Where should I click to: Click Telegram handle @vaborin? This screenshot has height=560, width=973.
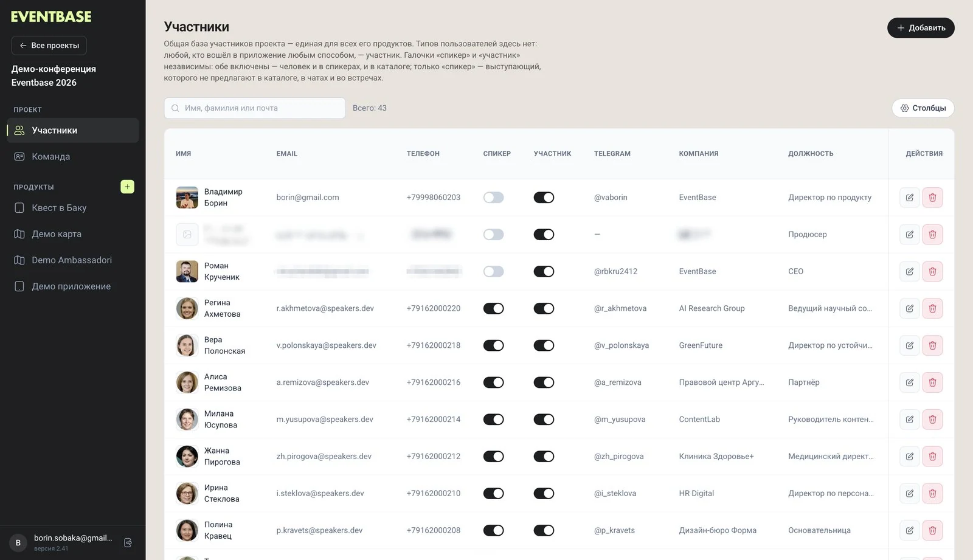point(611,198)
